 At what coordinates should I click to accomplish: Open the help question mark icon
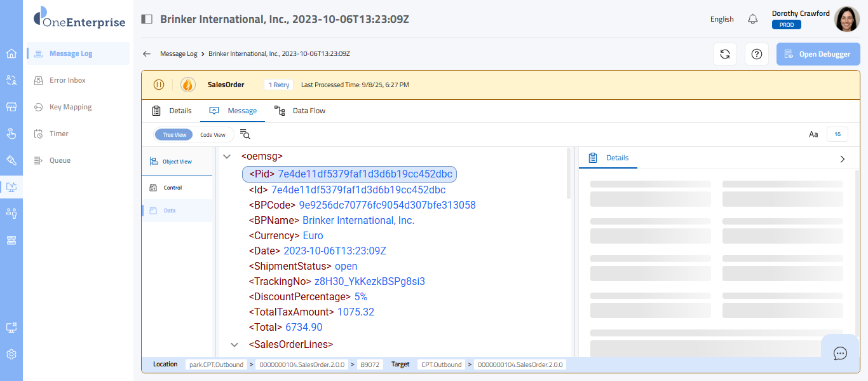(x=756, y=54)
